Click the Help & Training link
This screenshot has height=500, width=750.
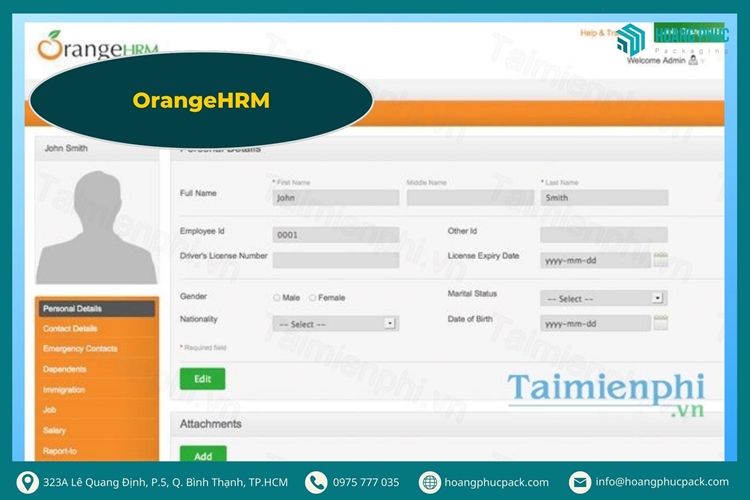pyautogui.click(x=599, y=33)
